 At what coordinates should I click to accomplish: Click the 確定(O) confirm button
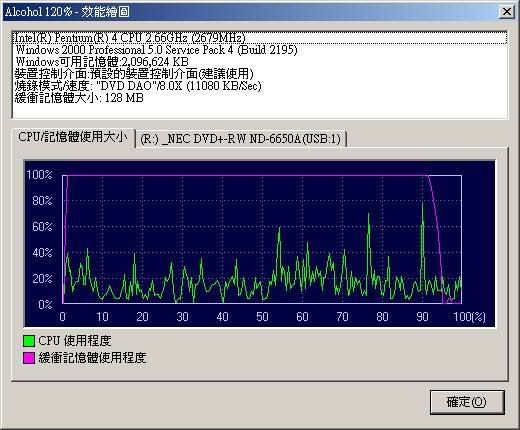coord(467,402)
